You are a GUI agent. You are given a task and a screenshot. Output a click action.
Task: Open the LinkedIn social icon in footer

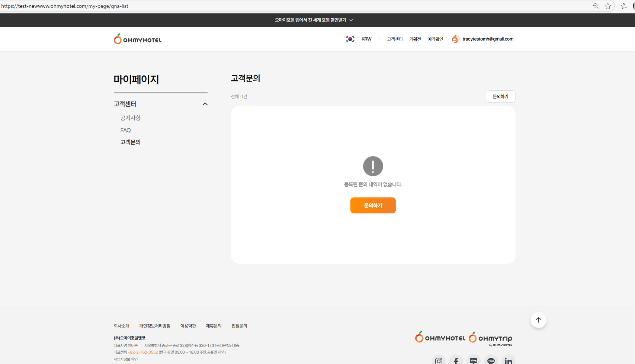[509, 361]
